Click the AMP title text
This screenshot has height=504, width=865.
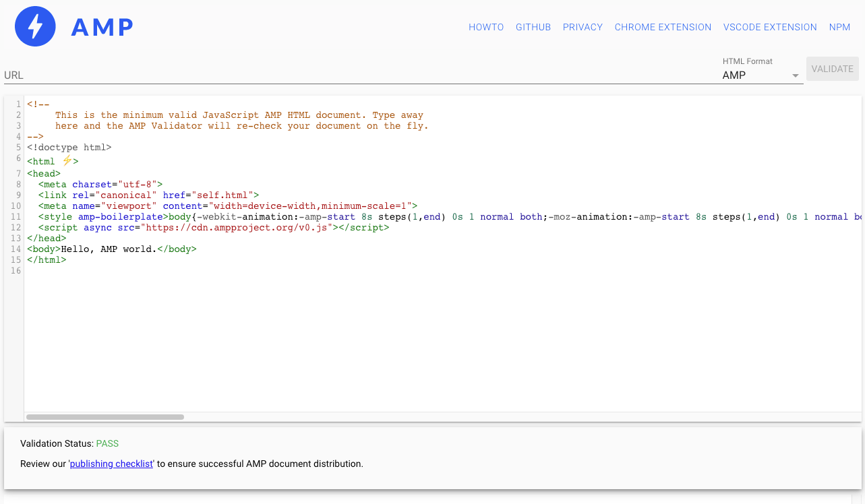coord(102,27)
